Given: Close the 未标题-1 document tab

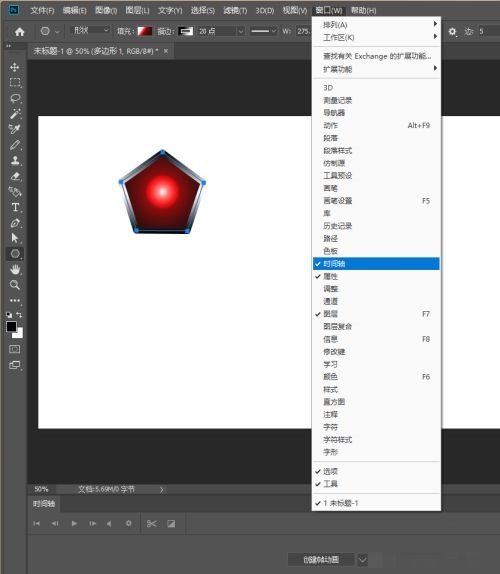Looking at the screenshot, I should click(x=166, y=51).
